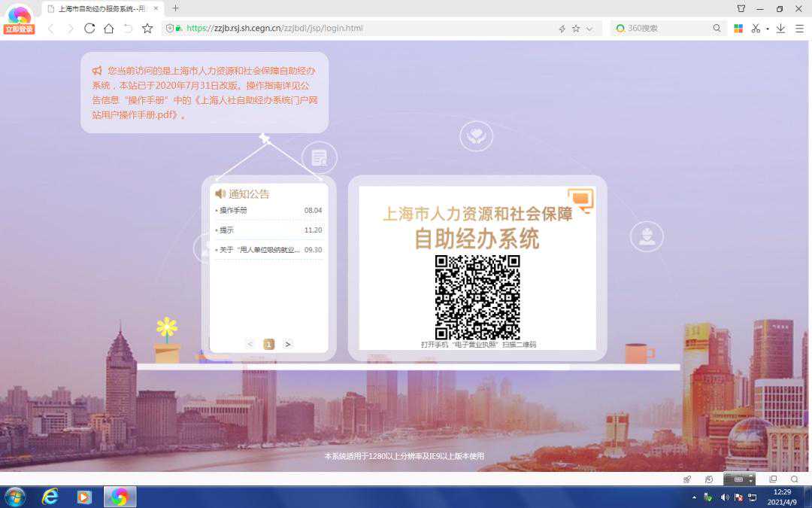Click the 立即登录 login button
Screen dimensions: 812x508
[19, 29]
